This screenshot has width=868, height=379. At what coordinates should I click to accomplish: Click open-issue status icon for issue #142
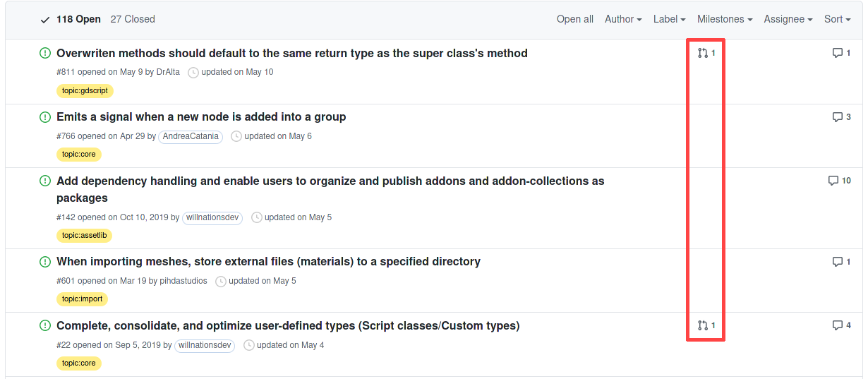click(45, 181)
